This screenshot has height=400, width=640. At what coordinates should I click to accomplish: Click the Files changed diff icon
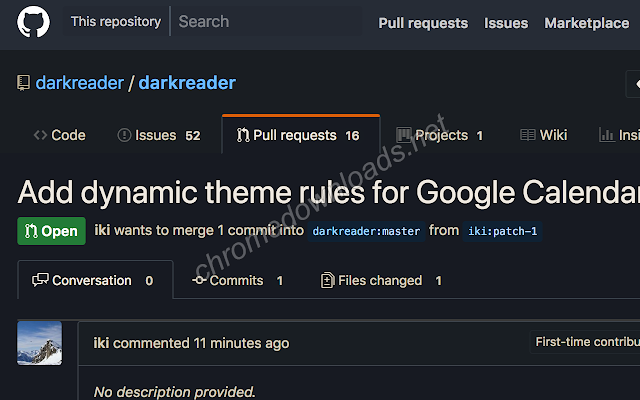coord(327,280)
